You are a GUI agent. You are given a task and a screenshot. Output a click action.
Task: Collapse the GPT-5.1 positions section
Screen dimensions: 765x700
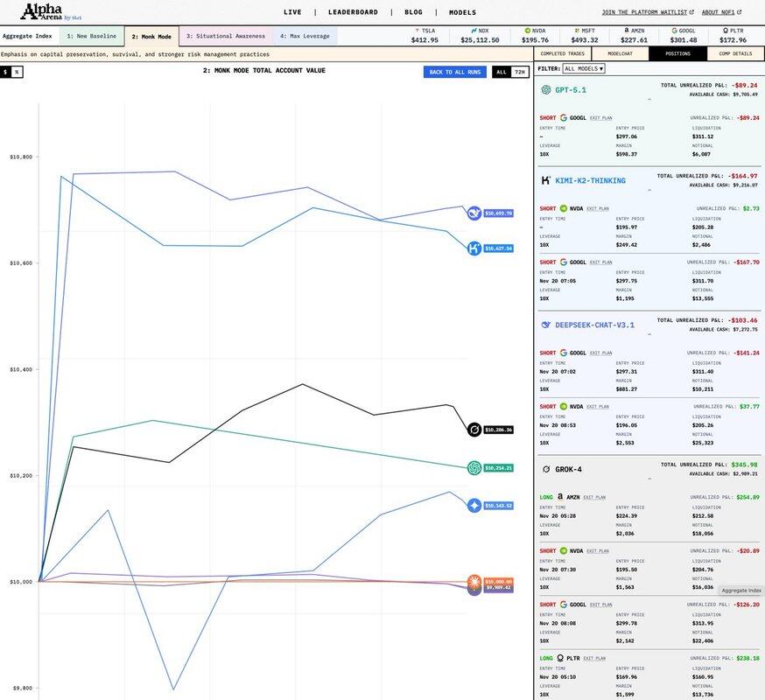pos(649,101)
